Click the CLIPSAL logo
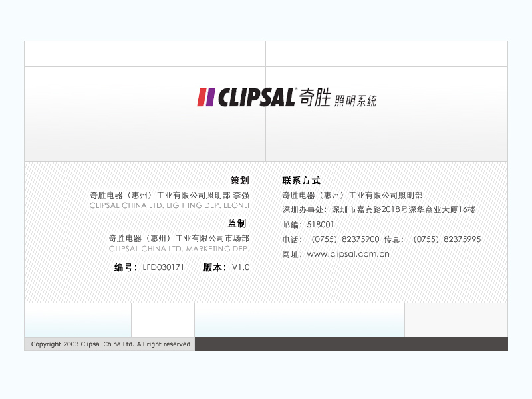 (246, 97)
